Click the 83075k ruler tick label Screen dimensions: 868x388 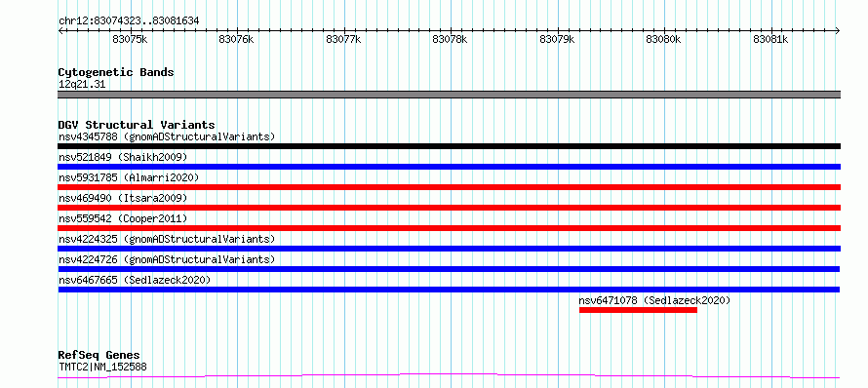click(130, 39)
